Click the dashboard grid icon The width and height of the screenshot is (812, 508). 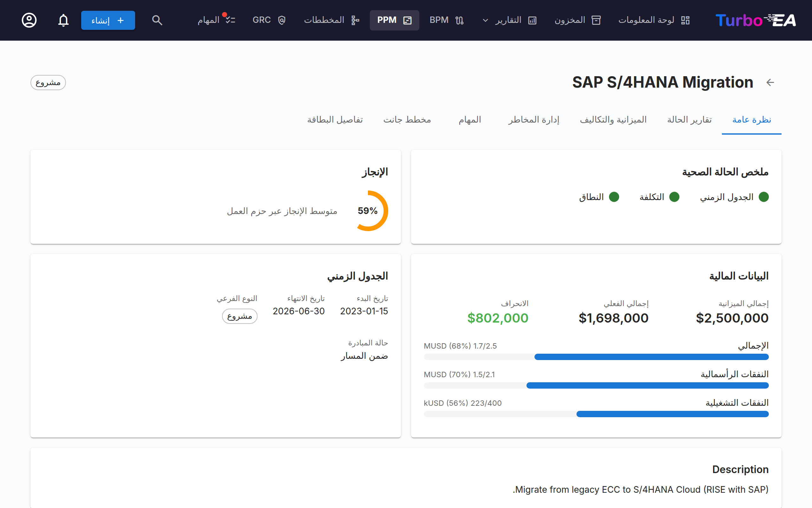point(685,20)
